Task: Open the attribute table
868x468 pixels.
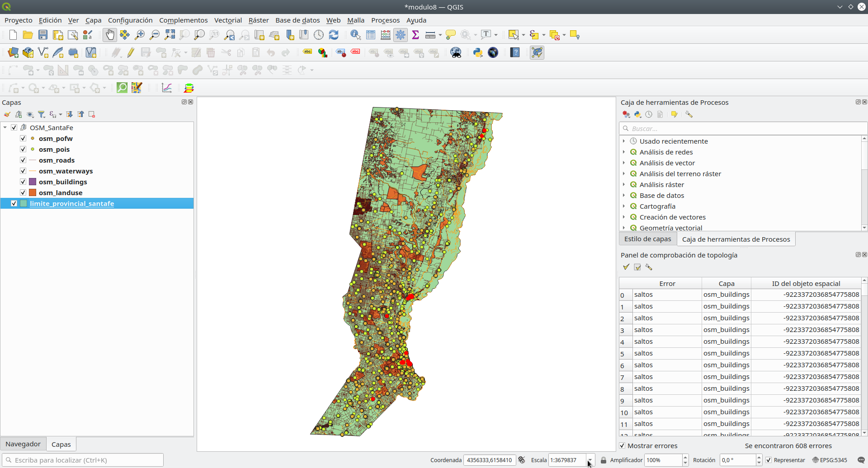Action: point(371,35)
